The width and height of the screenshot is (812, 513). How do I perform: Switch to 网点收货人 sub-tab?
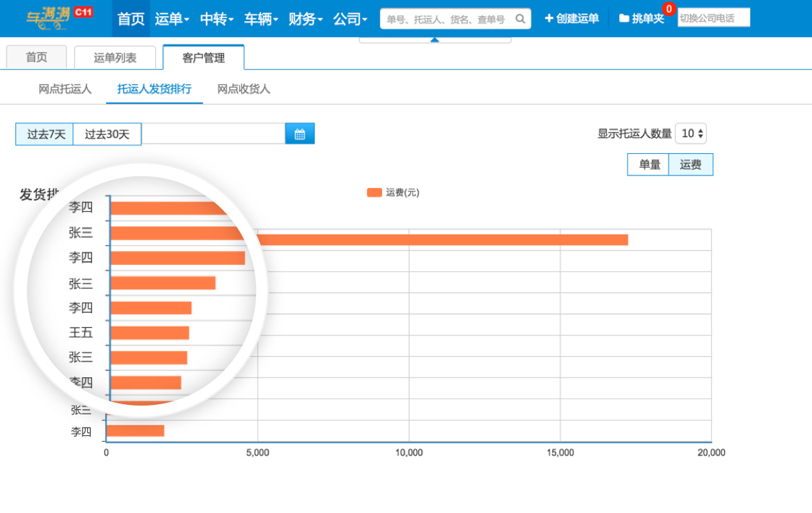click(x=244, y=89)
